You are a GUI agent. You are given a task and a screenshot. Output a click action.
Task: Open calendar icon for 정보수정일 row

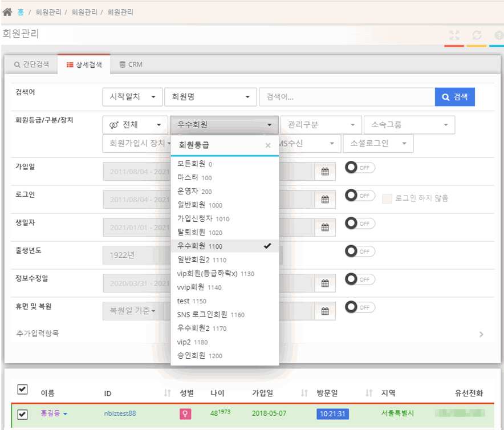point(325,283)
